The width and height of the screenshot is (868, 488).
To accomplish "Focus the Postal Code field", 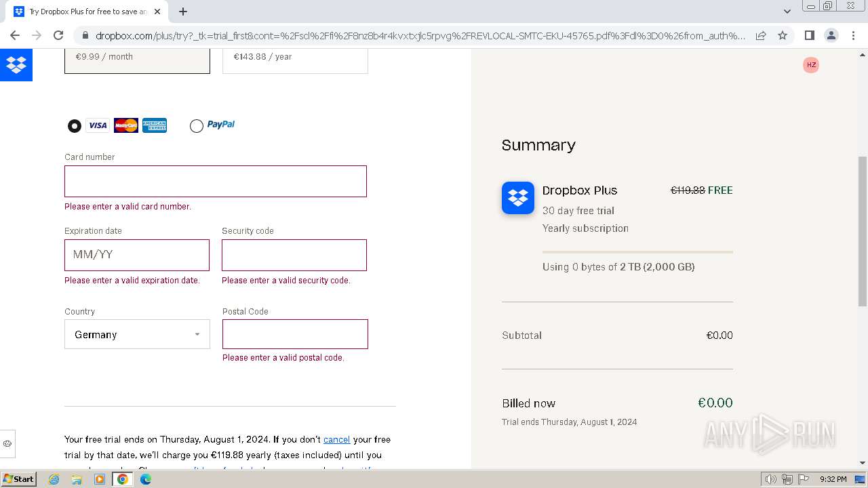I will coord(295,334).
